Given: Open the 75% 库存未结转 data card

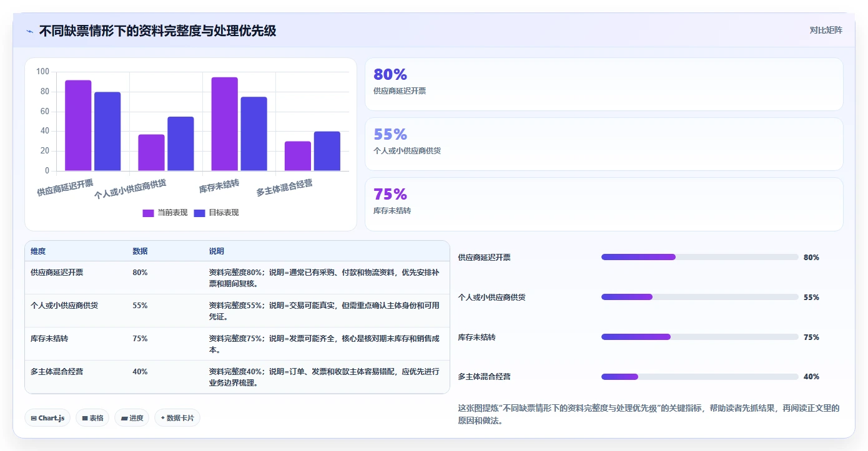Looking at the screenshot, I should click(x=604, y=204).
